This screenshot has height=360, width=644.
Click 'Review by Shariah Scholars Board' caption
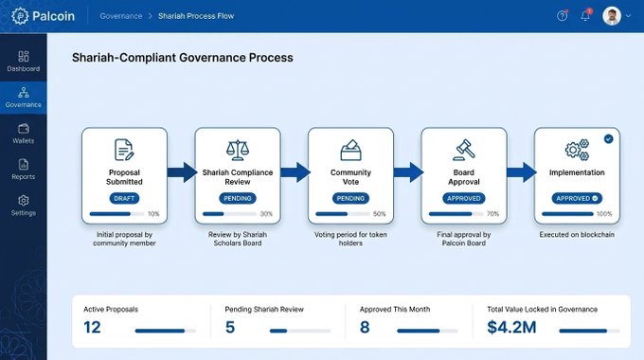[x=238, y=239]
